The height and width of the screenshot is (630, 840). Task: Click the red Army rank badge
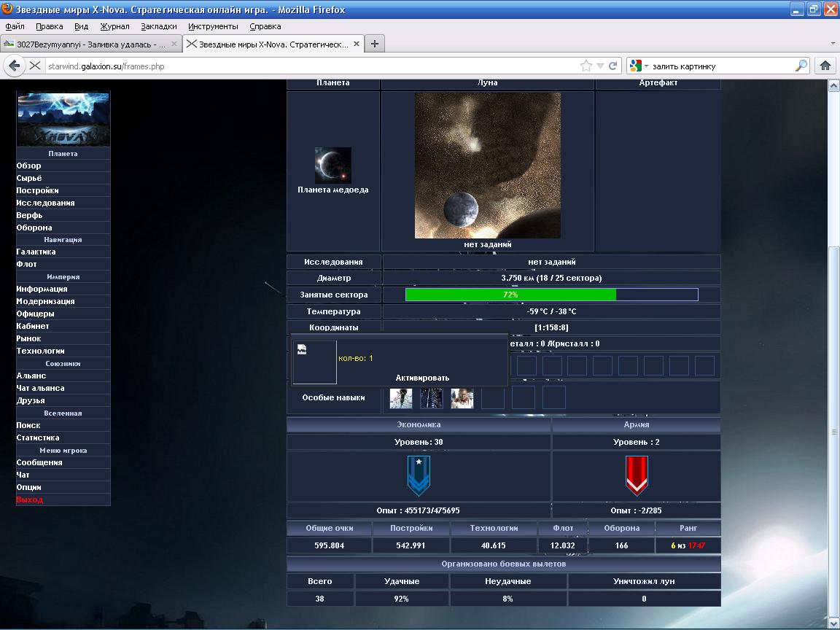[637, 475]
